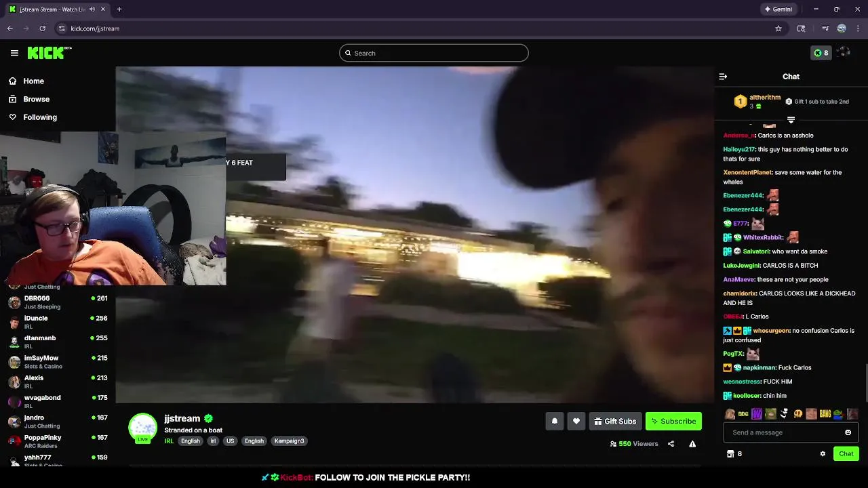Click the Salvatori username in chat
This screenshot has width=868, height=488.
click(x=756, y=251)
